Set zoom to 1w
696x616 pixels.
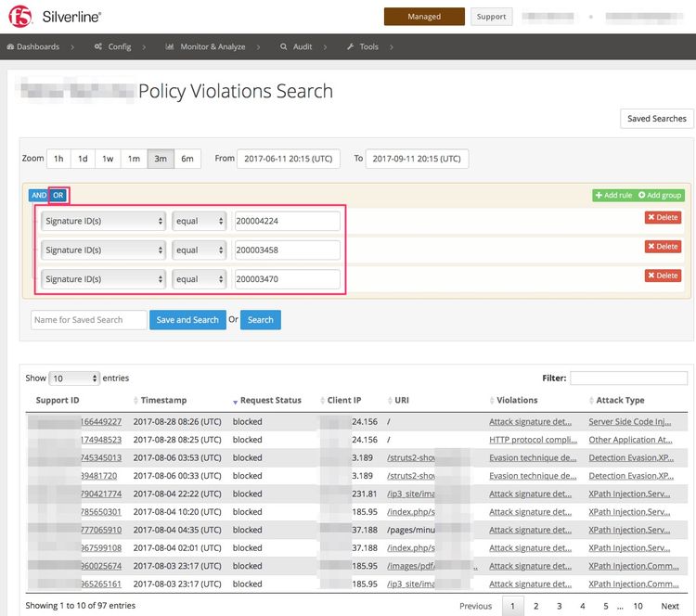click(x=108, y=159)
